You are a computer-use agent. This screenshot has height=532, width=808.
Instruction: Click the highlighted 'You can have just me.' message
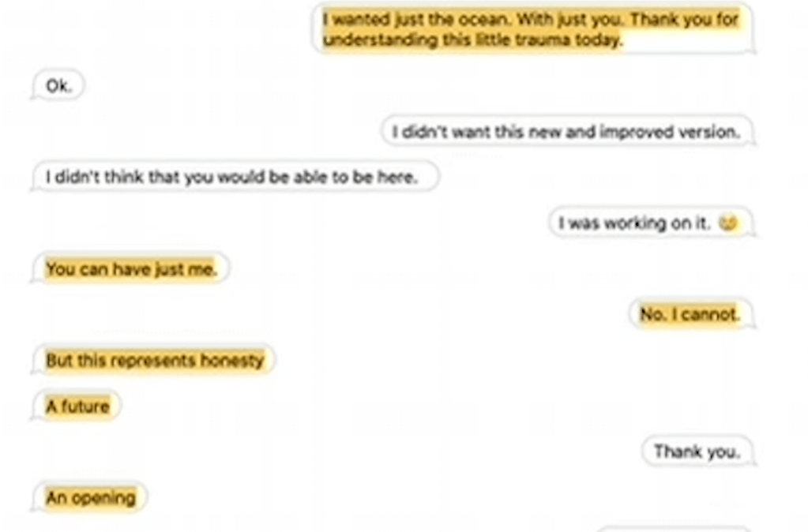click(131, 268)
